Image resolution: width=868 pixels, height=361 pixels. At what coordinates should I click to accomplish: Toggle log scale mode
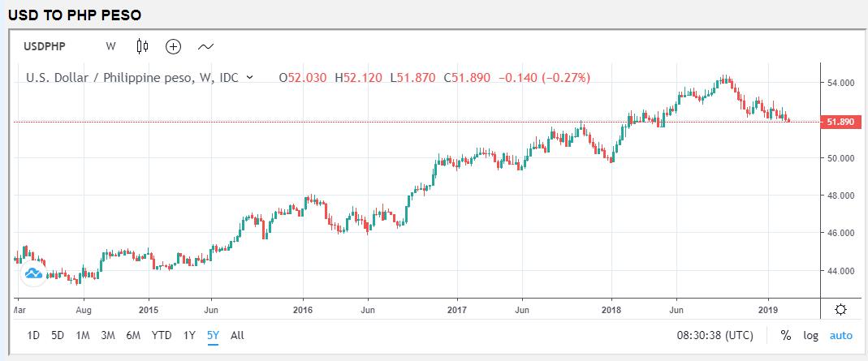tap(810, 335)
